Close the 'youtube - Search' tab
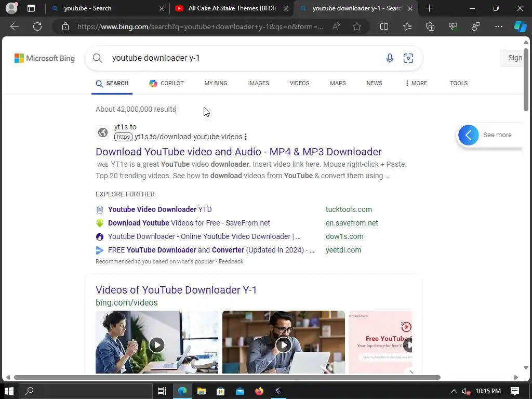The width and height of the screenshot is (532, 399). (162, 8)
